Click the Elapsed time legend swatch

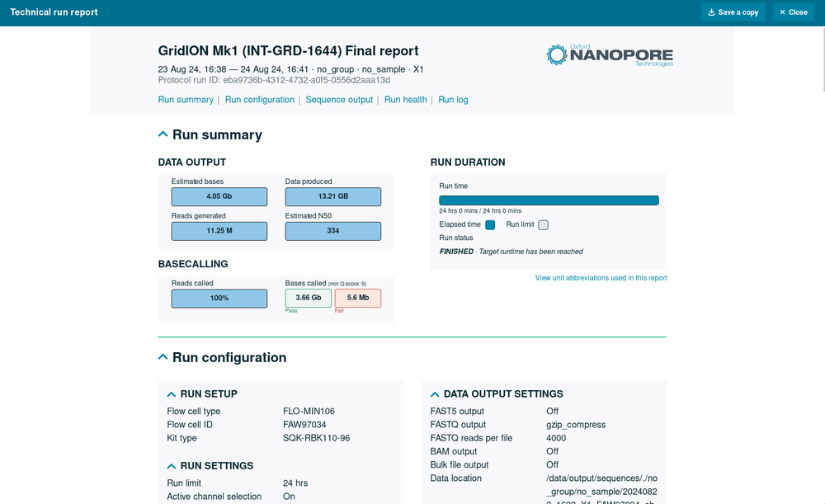tap(490, 224)
